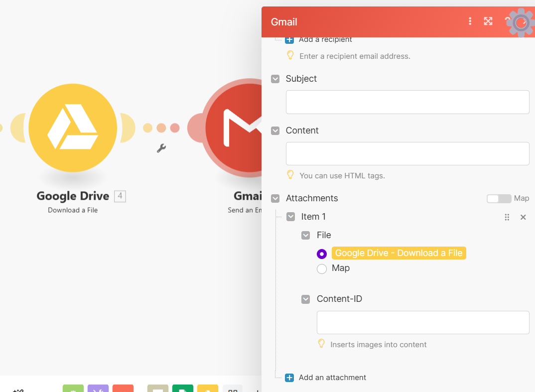The height and width of the screenshot is (392, 535).
Task: Click the wrench icon under the connector
Action: 161,148
